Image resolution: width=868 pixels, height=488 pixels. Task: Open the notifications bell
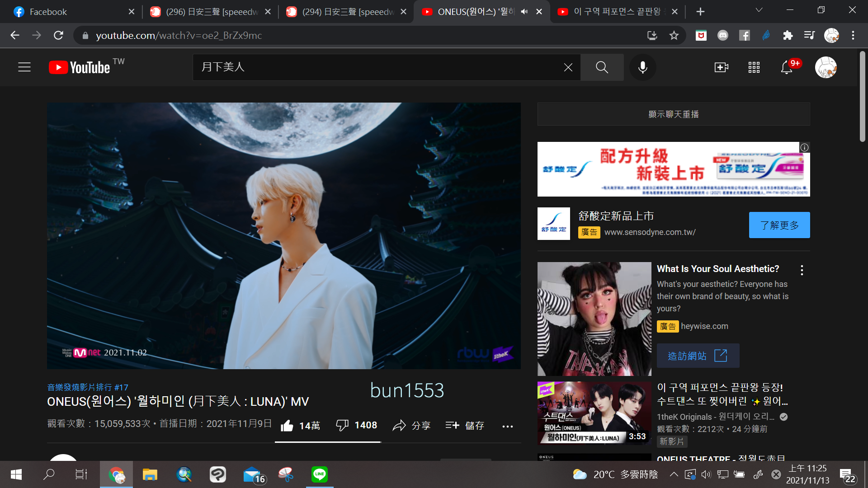pos(787,67)
